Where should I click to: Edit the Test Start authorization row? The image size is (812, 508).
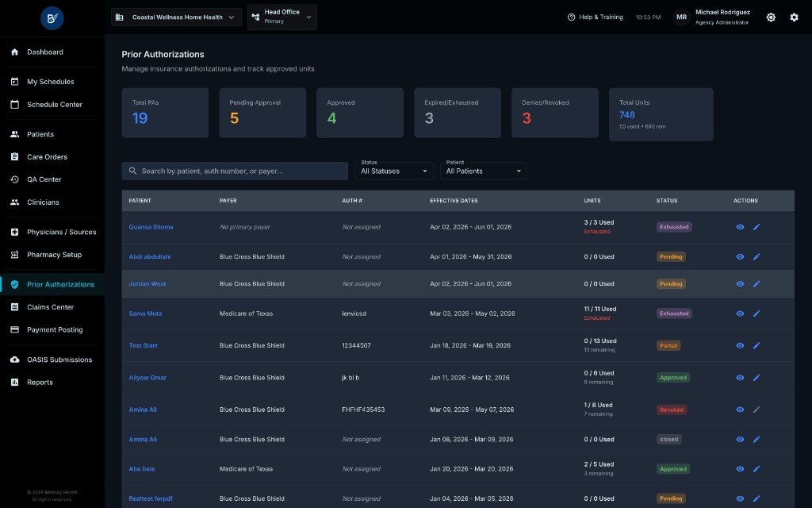[756, 345]
